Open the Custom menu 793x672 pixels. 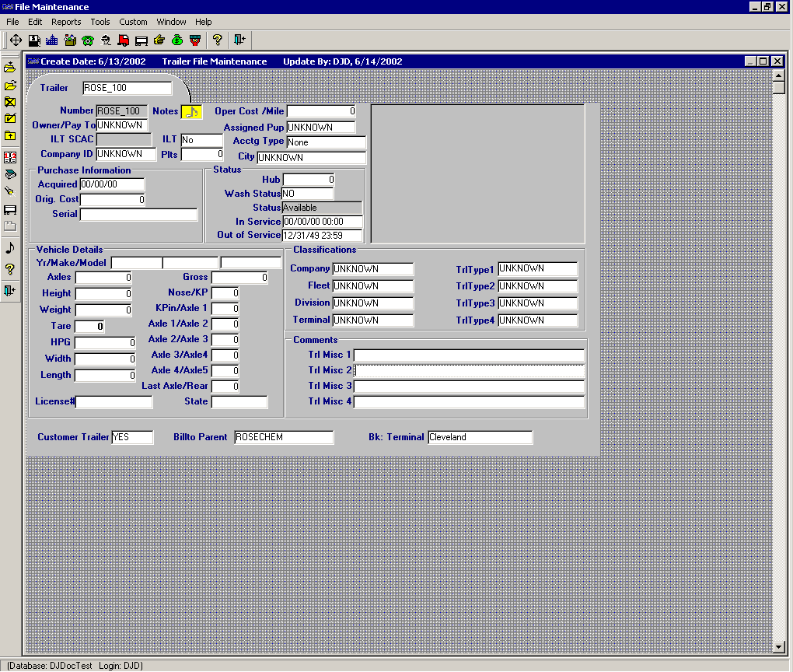tap(133, 22)
